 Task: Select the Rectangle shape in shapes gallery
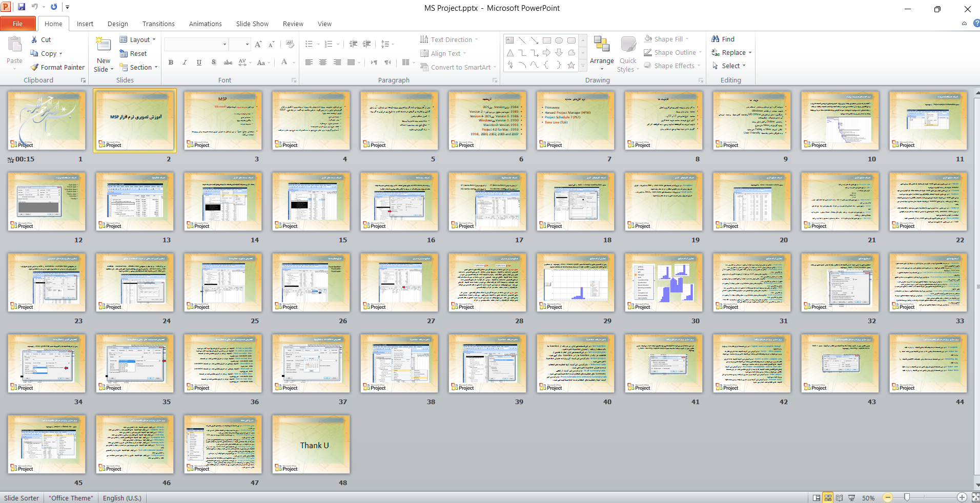pyautogui.click(x=547, y=40)
